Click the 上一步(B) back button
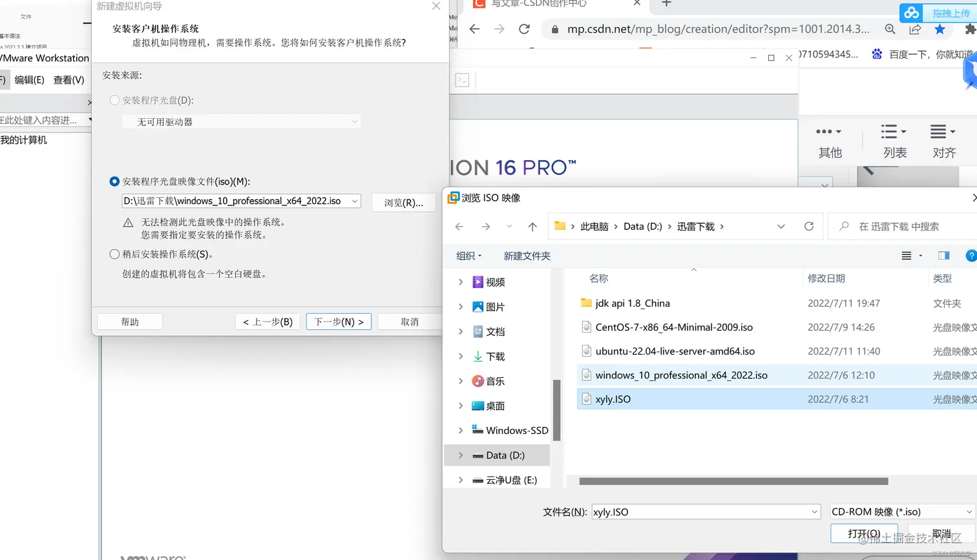The width and height of the screenshot is (977, 560). click(268, 322)
